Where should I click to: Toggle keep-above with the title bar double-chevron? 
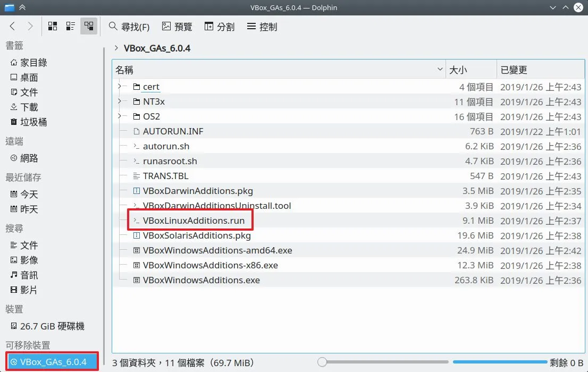[22, 7]
